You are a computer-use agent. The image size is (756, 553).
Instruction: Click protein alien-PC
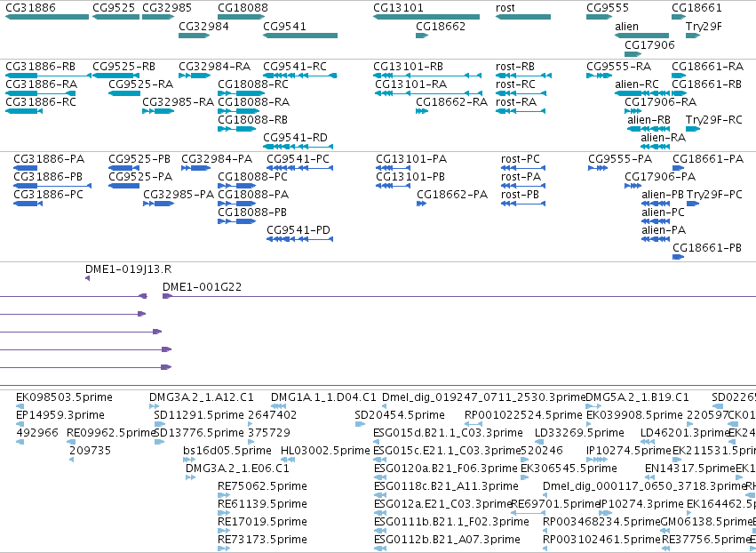pos(656,221)
